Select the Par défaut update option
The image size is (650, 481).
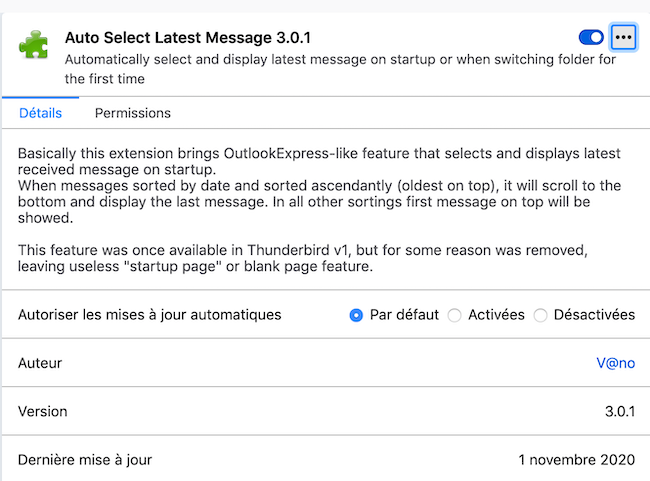click(356, 315)
